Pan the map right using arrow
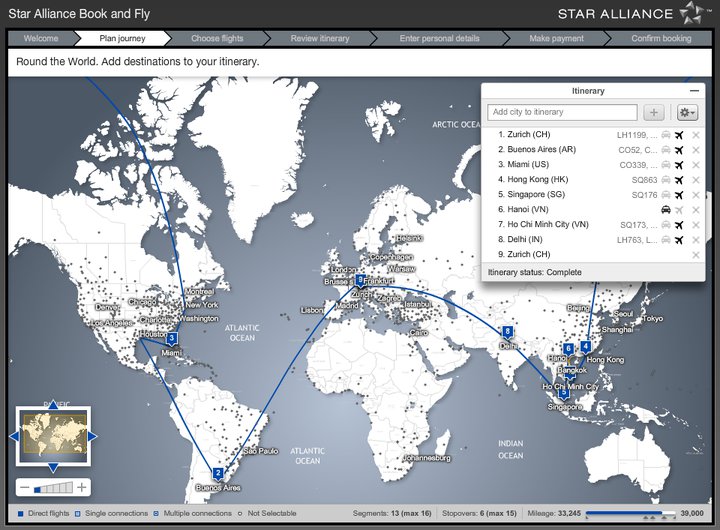The height and width of the screenshot is (530, 720). click(x=93, y=437)
